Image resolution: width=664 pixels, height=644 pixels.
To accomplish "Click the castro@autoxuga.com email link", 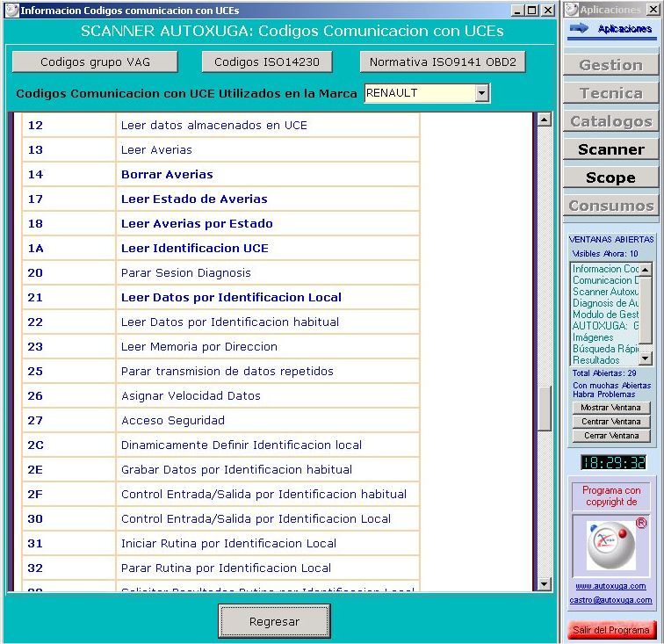I will click(x=610, y=600).
